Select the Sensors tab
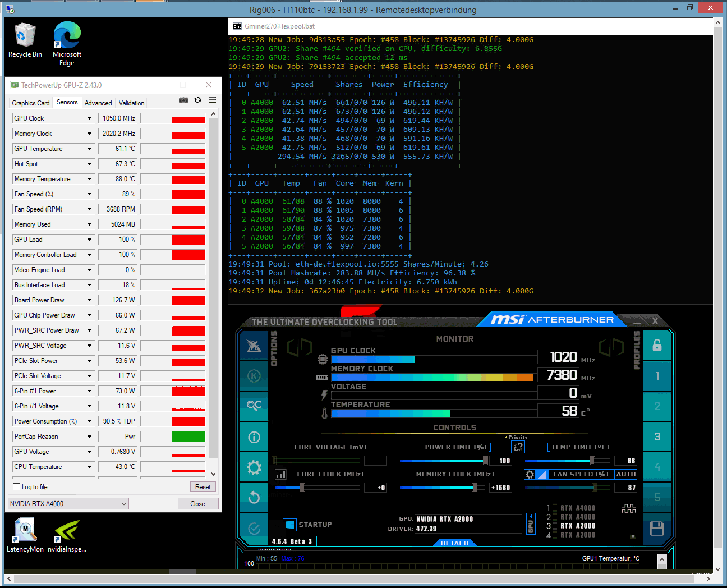This screenshot has width=727, height=588. (x=67, y=102)
